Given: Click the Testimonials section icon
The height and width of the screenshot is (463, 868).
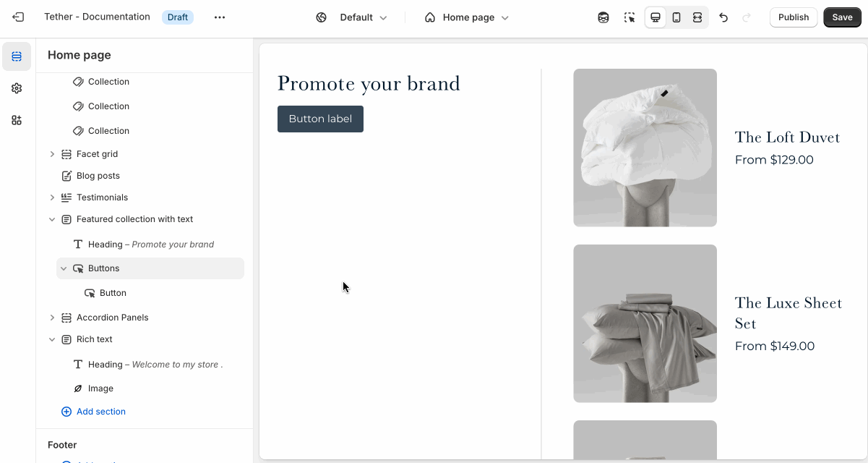Looking at the screenshot, I should (x=66, y=197).
